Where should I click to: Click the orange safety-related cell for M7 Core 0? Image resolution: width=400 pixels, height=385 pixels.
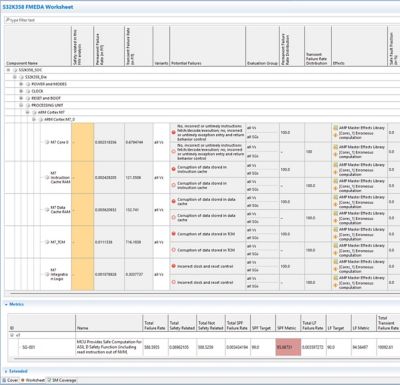tap(83, 142)
